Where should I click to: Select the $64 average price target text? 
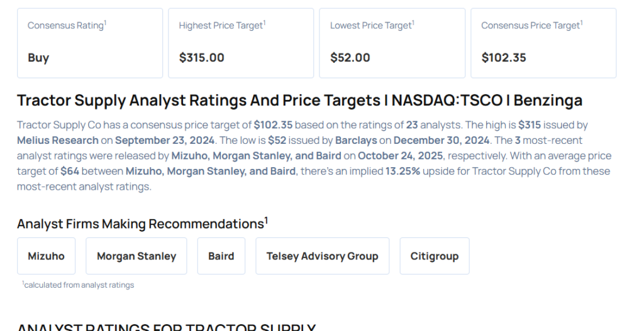[70, 171]
